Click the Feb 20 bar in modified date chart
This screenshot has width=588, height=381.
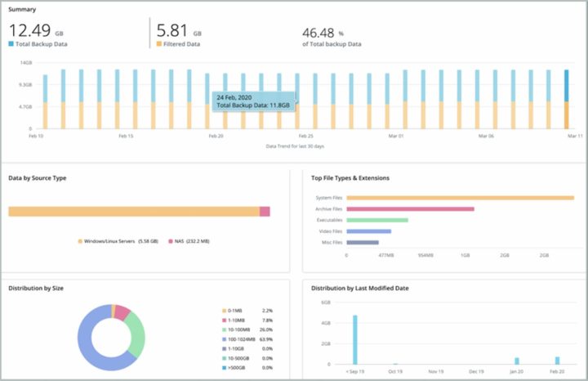pos(557,361)
